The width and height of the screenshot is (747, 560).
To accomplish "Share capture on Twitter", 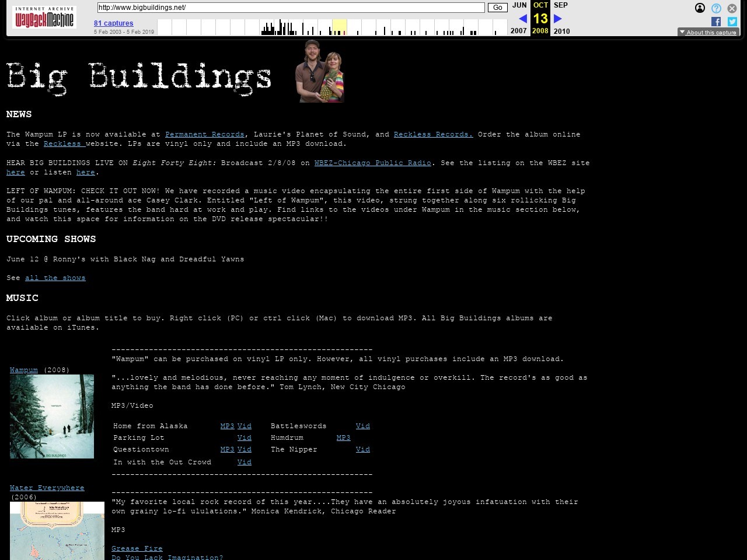I will pyautogui.click(x=732, y=22).
